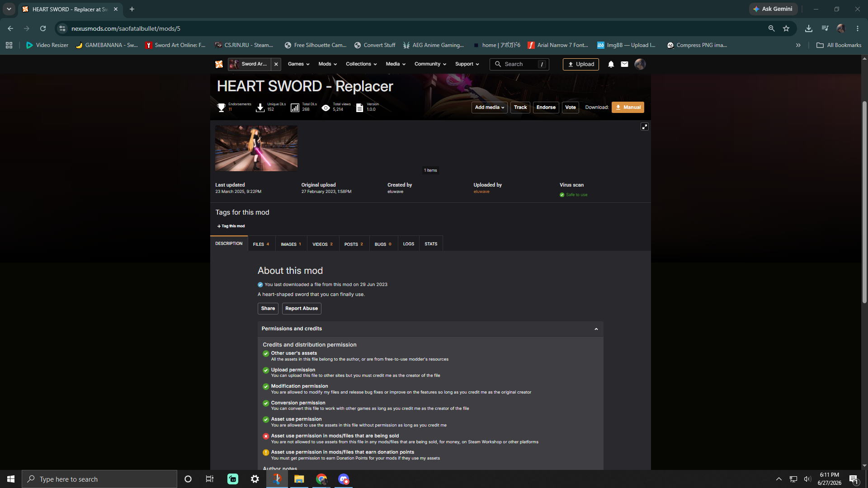Viewport: 868px width, 488px height.
Task: Click the total views eye icon
Action: (x=325, y=108)
